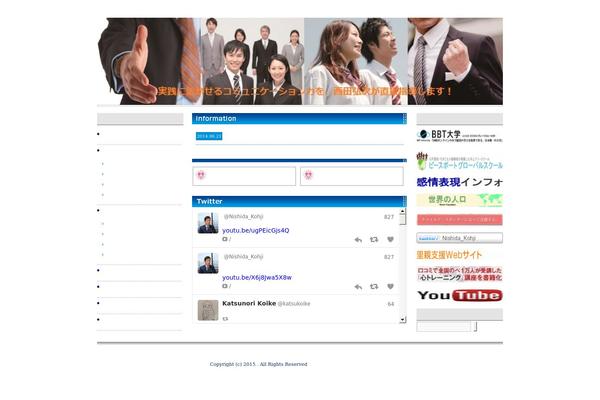The height and width of the screenshot is (400, 600).
Task: Open the YouTube logo banner
Action: pyautogui.click(x=459, y=296)
